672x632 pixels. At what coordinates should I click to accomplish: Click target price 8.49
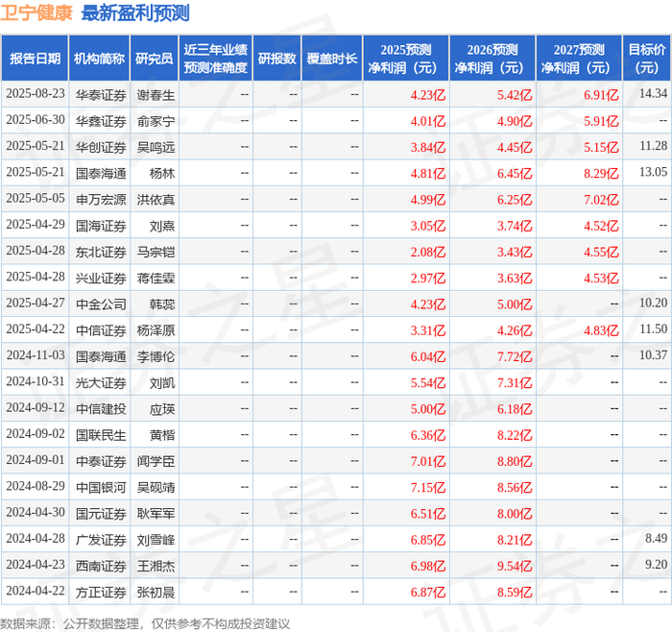click(x=656, y=538)
